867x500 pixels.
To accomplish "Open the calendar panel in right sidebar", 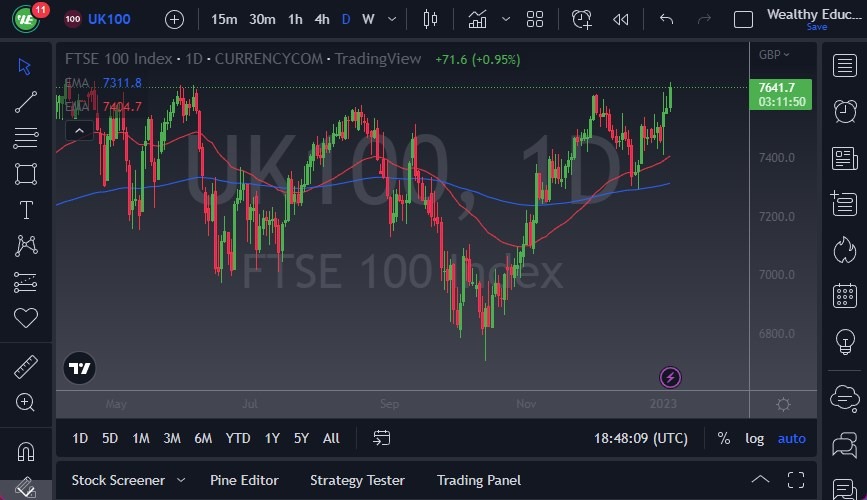I will coord(845,297).
